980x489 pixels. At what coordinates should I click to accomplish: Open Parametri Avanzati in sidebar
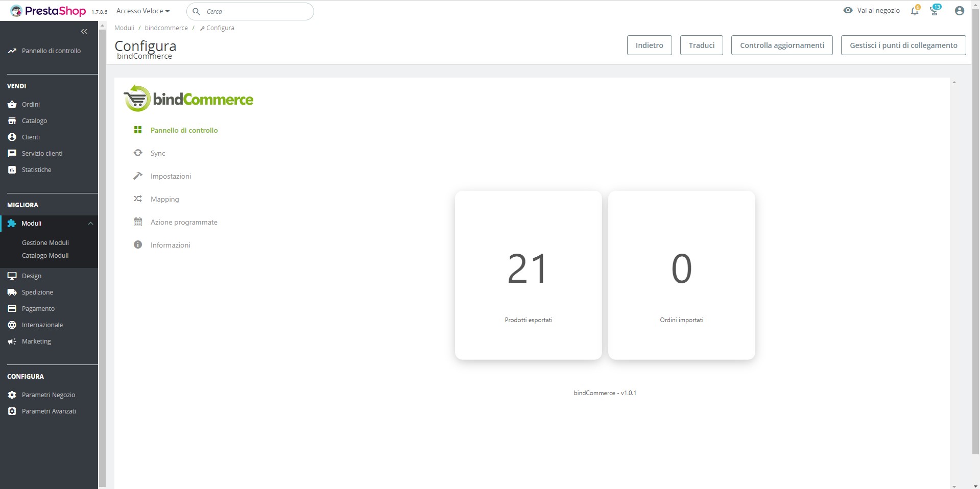pyautogui.click(x=49, y=411)
